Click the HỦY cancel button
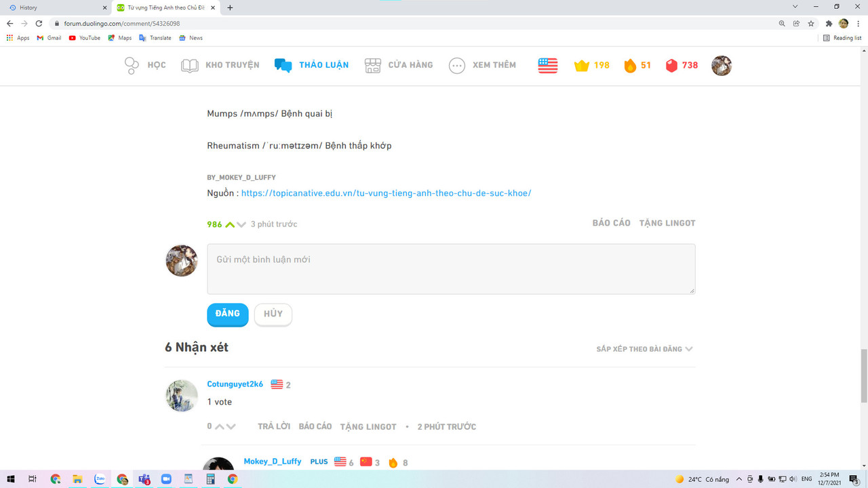 (273, 314)
